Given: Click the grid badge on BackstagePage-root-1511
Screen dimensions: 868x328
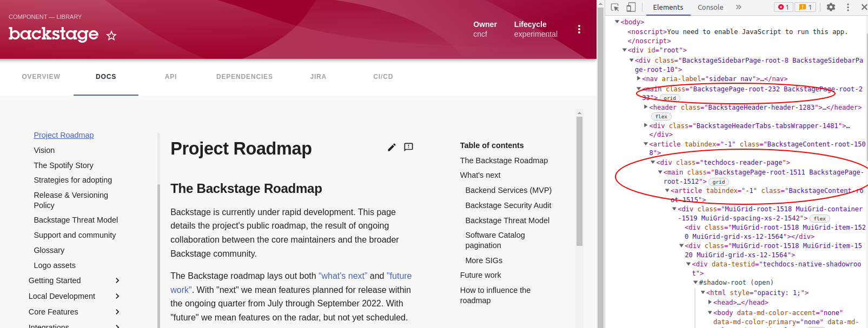Looking at the screenshot, I should (x=719, y=182).
